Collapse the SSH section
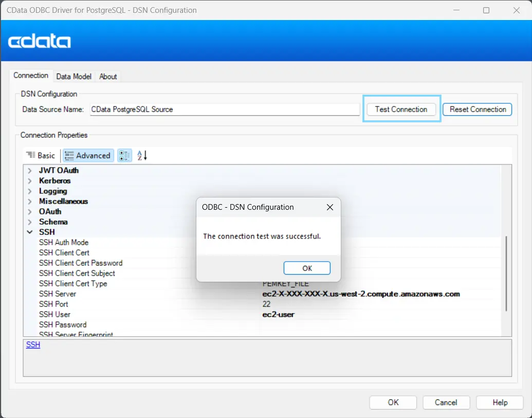Screen dimensions: 532x418 point(30,232)
